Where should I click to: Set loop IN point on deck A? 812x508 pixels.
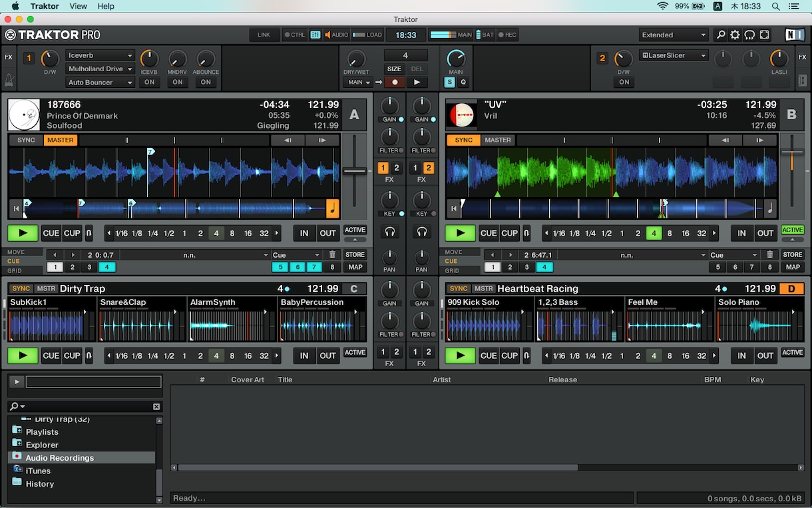pos(304,233)
